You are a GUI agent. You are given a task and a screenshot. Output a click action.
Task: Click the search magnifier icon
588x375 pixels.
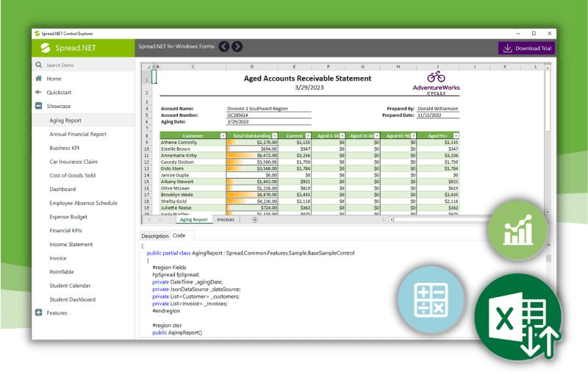click(x=39, y=65)
